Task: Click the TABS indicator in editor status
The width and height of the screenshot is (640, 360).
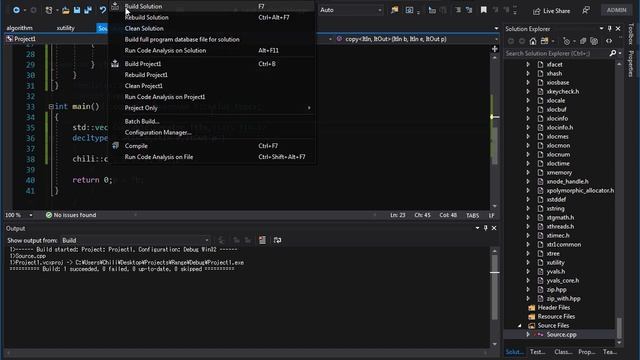Action: [x=472, y=216]
